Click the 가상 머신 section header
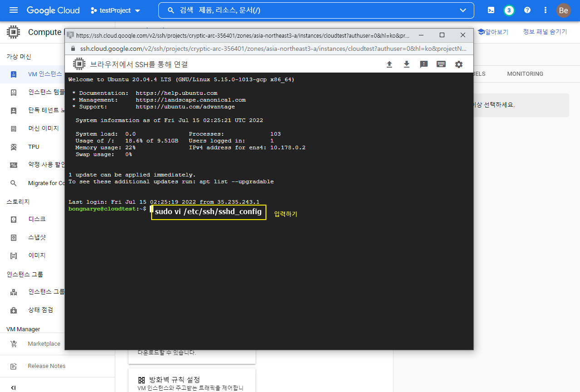 click(x=19, y=57)
